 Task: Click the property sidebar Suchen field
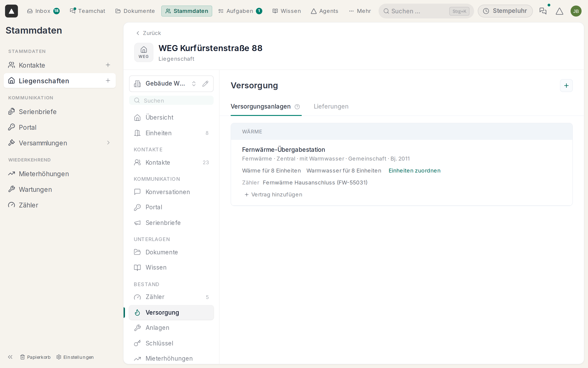[171, 101]
